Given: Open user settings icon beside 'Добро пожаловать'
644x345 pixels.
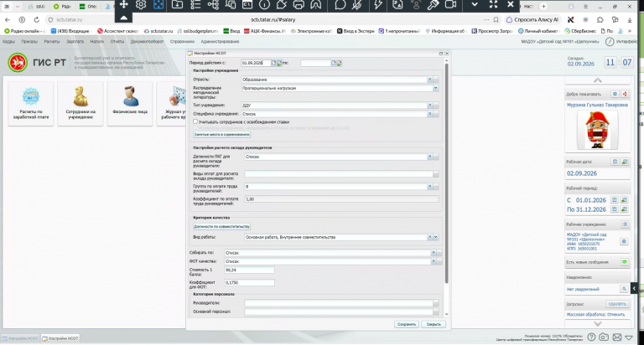Looking at the screenshot, I should click(615, 94).
